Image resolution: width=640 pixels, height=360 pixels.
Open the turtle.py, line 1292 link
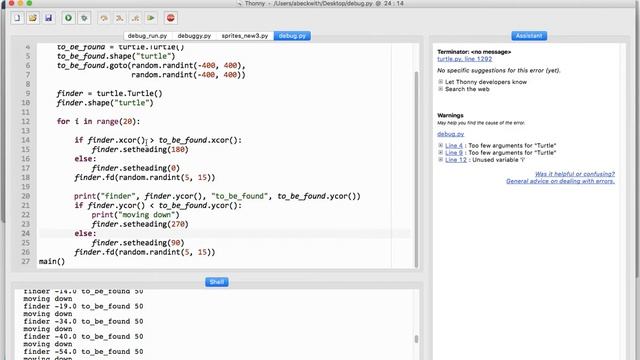pos(464,59)
